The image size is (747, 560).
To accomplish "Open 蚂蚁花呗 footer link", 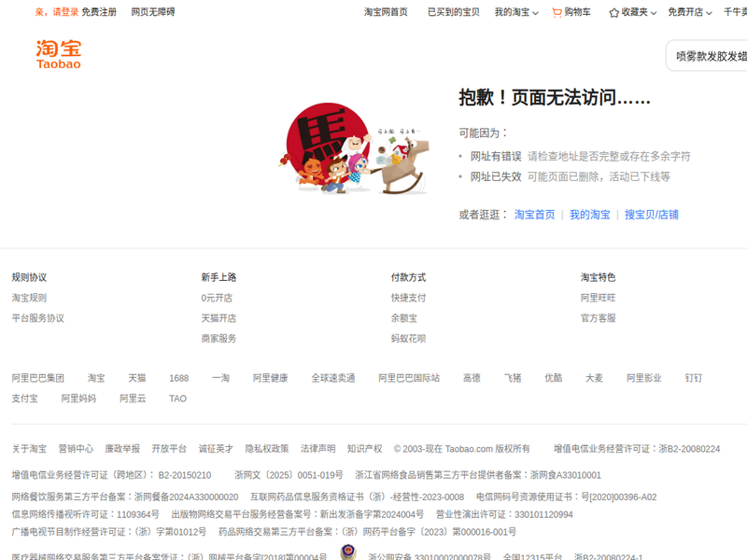I will (408, 339).
